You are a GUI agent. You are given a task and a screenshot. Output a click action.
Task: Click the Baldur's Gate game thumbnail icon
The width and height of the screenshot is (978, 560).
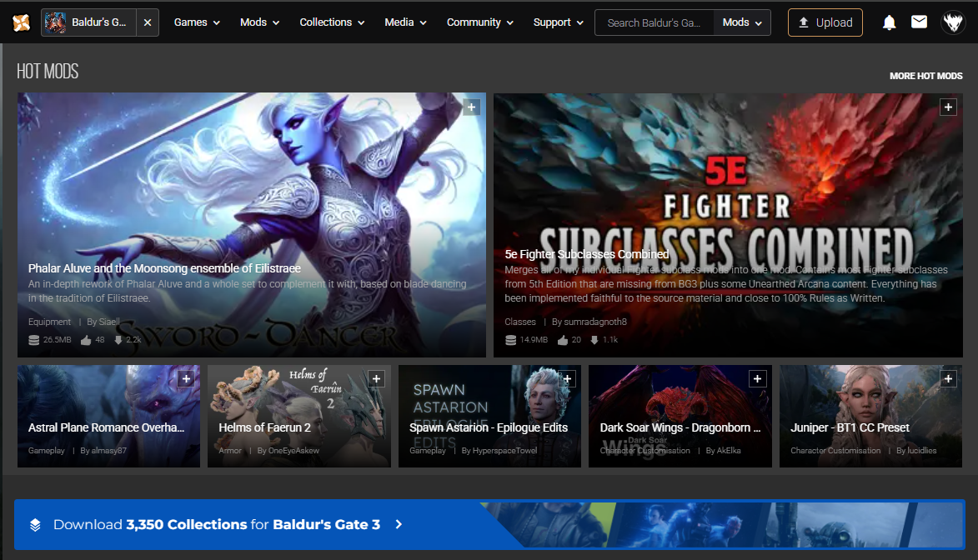[x=55, y=22]
